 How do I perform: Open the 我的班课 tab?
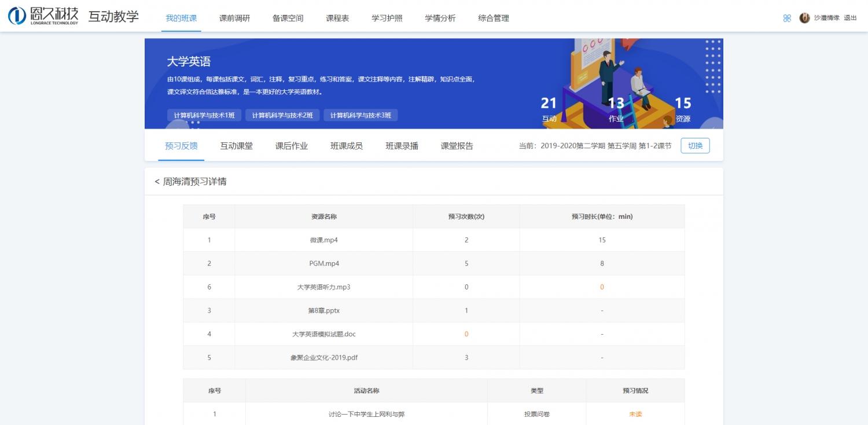coord(181,18)
